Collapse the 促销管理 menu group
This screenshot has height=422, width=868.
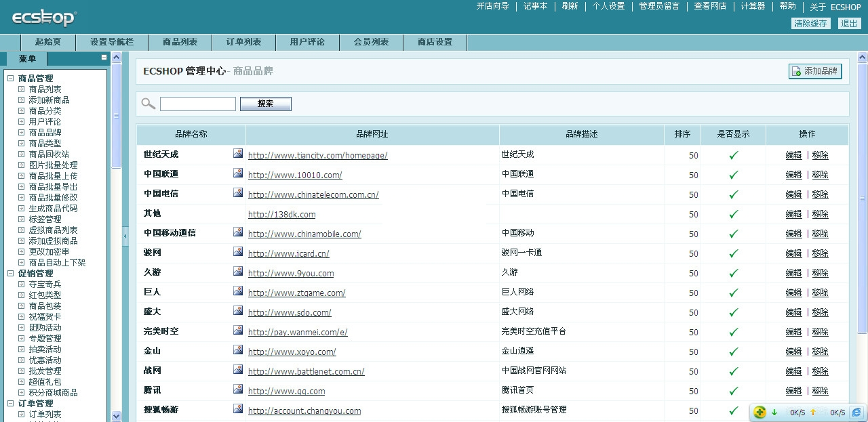tap(11, 274)
